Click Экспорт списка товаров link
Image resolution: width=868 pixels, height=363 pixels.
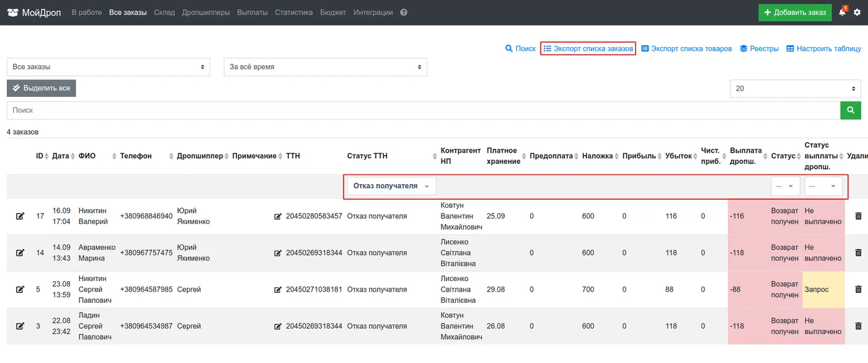coord(686,48)
